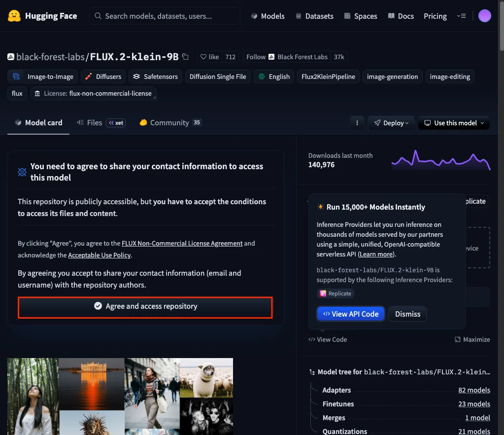Open the navigation overflow menu icon
Image resolution: width=504 pixels, height=435 pixels.
461,16
